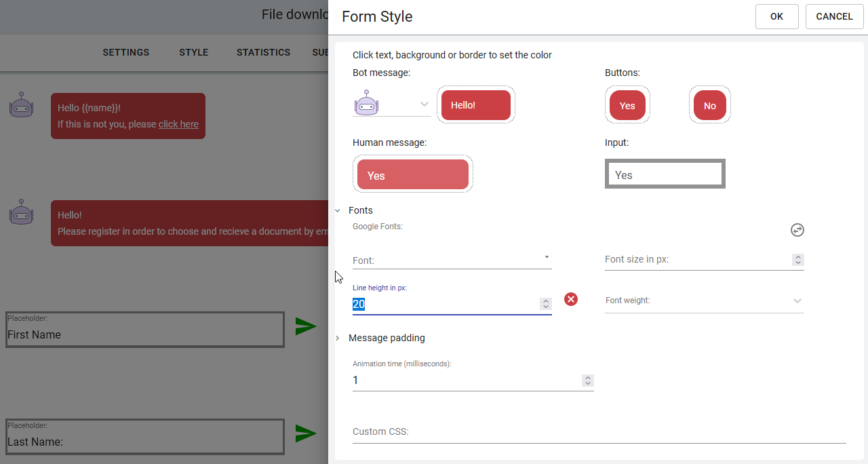
Task: Open the Settings tab
Action: pos(125,52)
